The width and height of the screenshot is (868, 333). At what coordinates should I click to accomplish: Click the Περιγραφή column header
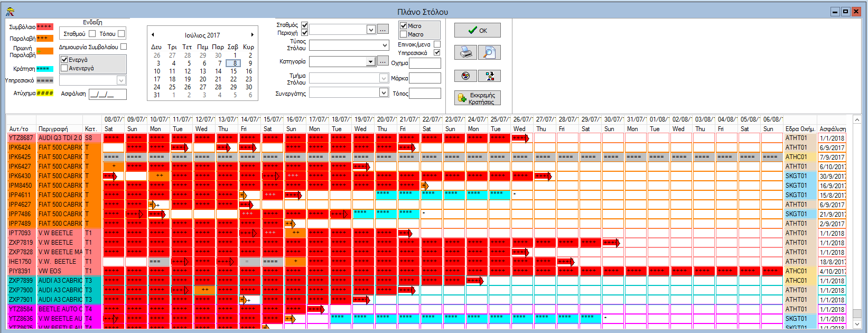pyautogui.click(x=60, y=129)
